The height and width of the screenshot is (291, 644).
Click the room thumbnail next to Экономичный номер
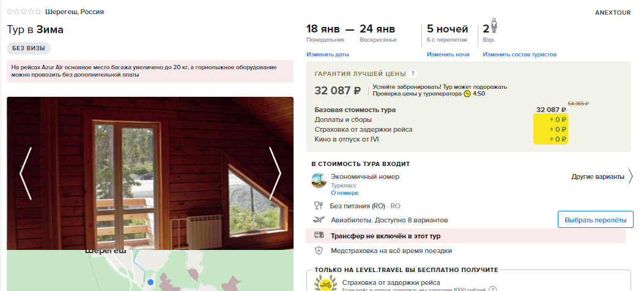(x=319, y=180)
